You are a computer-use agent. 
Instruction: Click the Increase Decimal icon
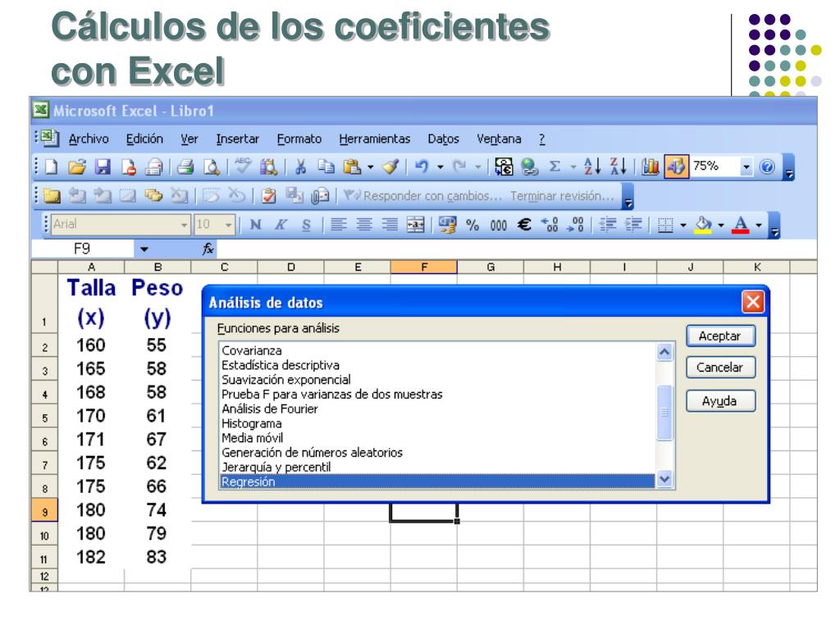click(x=550, y=225)
